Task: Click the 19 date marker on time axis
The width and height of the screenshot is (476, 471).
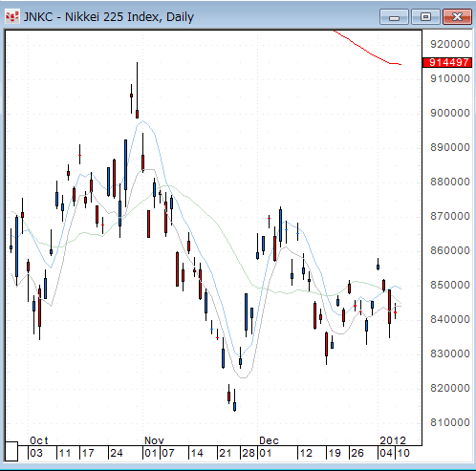Action: [335, 453]
